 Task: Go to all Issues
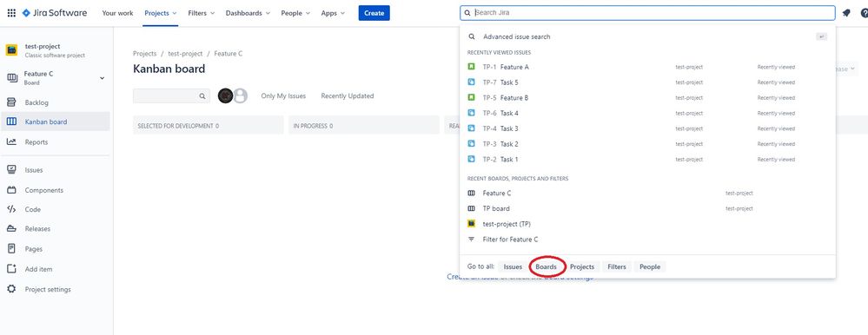point(513,266)
